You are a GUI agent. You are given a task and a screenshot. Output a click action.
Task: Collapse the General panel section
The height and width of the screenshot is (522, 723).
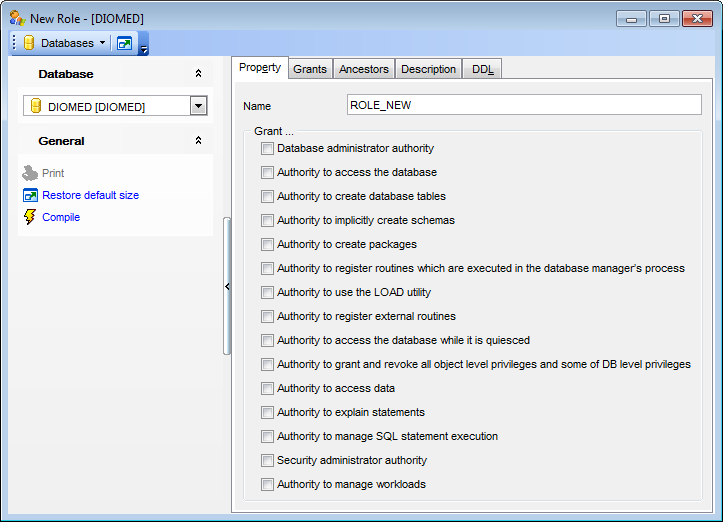click(198, 140)
